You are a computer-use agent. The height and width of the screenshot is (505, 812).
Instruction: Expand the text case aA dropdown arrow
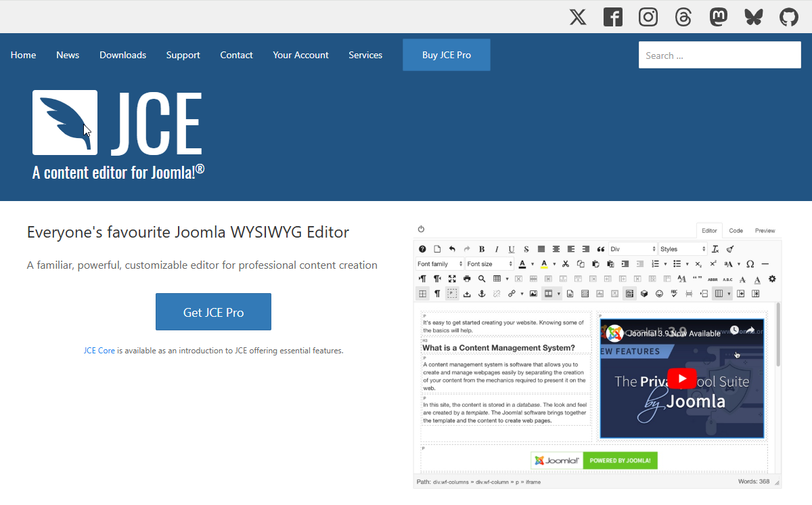738,264
